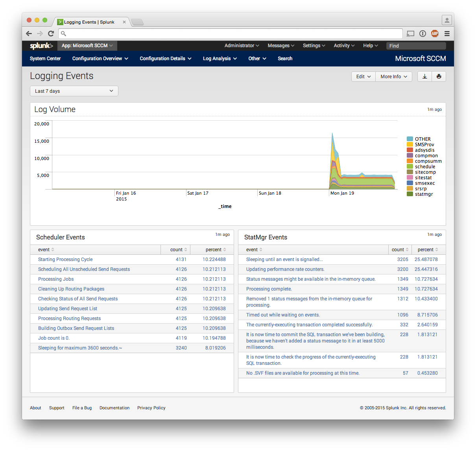476x451 pixels.
Task: Open a new browser tab
Action: coord(137,22)
